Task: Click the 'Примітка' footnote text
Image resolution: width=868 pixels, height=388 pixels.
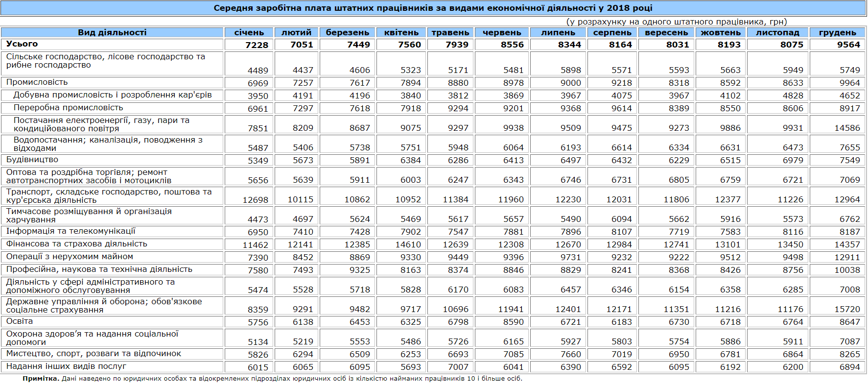Action: coord(272,379)
